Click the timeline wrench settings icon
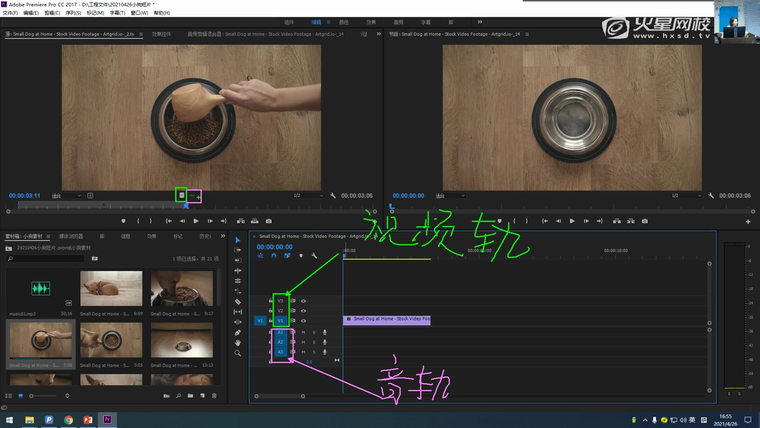This screenshot has width=760, height=428. pyautogui.click(x=314, y=255)
